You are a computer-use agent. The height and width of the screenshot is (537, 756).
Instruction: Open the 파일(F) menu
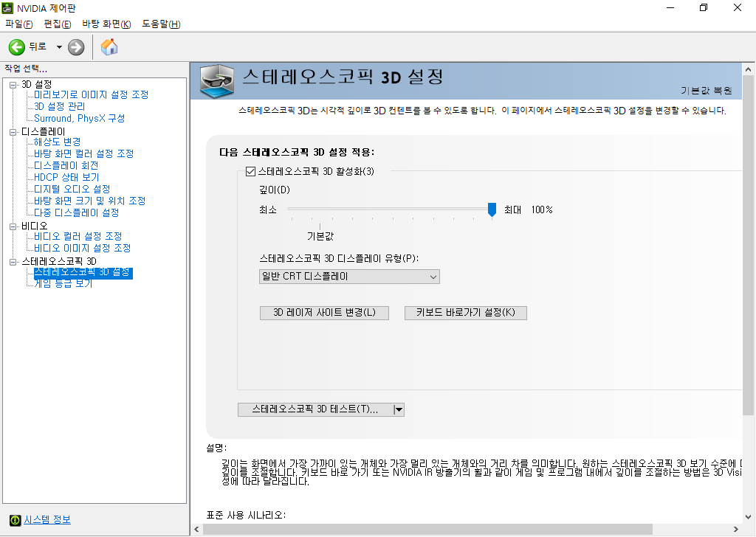click(x=18, y=24)
